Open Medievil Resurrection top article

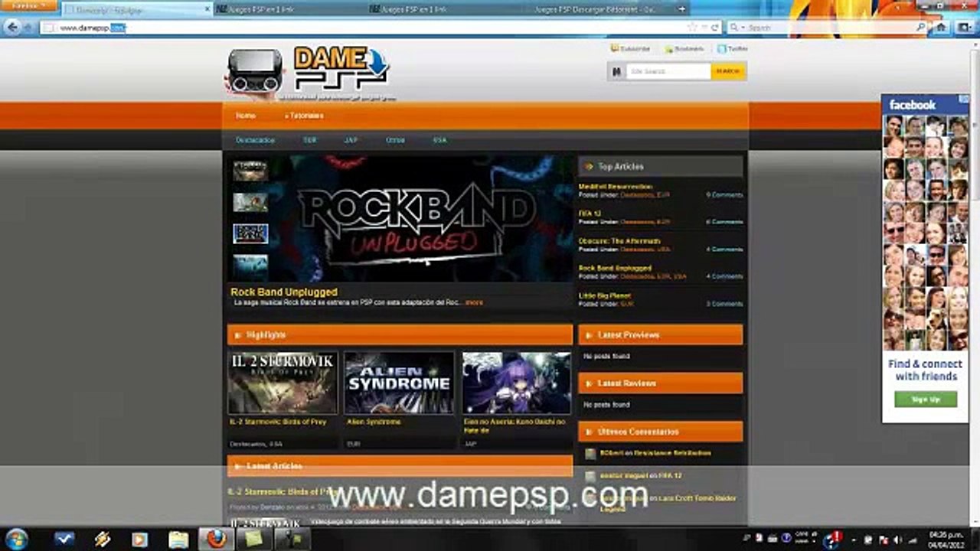click(x=616, y=187)
